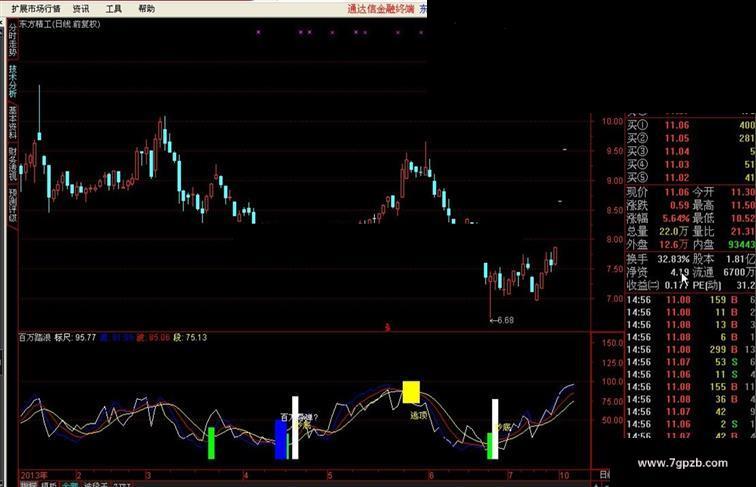Image resolution: width=756 pixels, height=487 pixels.
Task: Open the 扩展市场行情 menu
Action: pos(36,9)
